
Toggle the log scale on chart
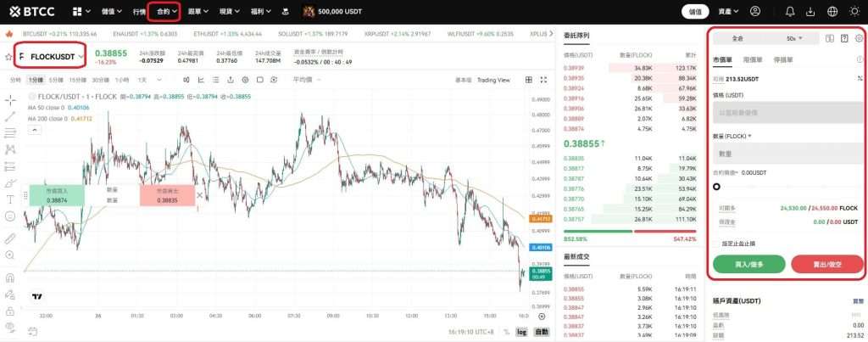(520, 332)
